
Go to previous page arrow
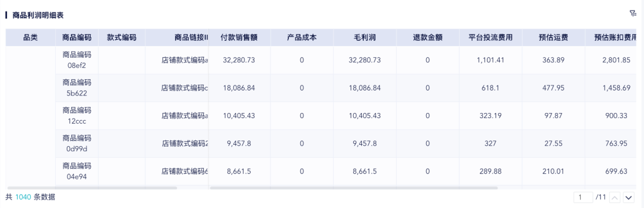click(615, 198)
